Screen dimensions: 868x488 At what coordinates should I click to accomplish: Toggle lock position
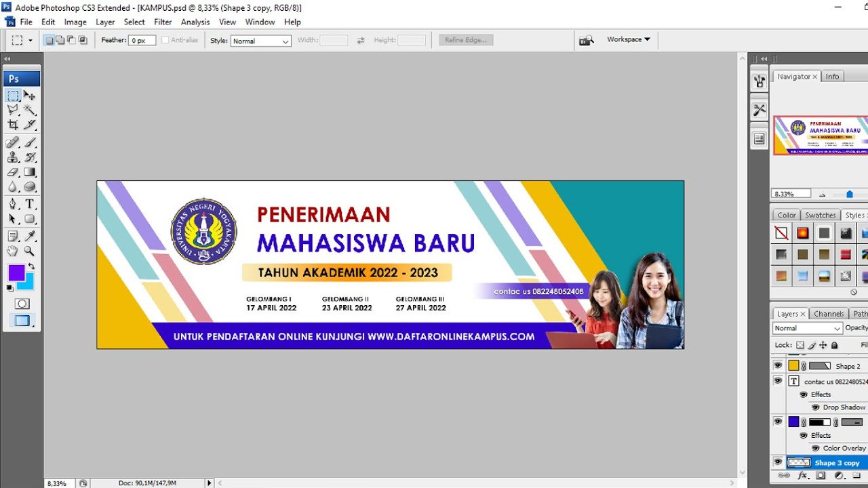tap(823, 345)
